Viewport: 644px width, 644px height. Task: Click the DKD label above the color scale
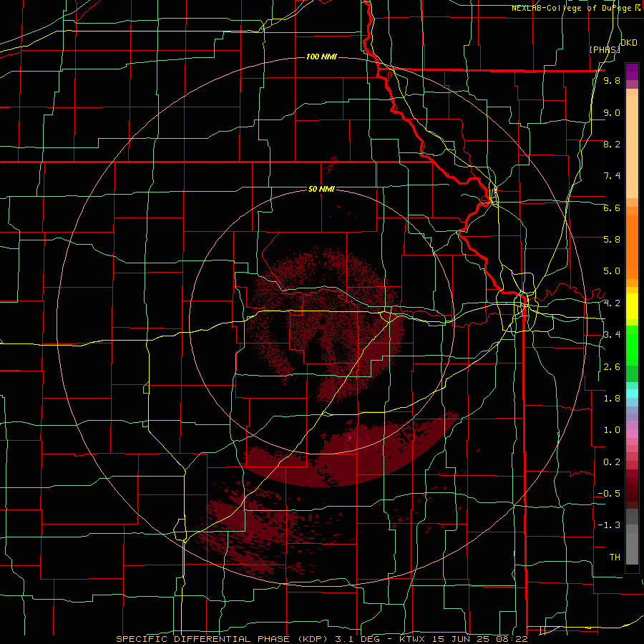[628, 43]
